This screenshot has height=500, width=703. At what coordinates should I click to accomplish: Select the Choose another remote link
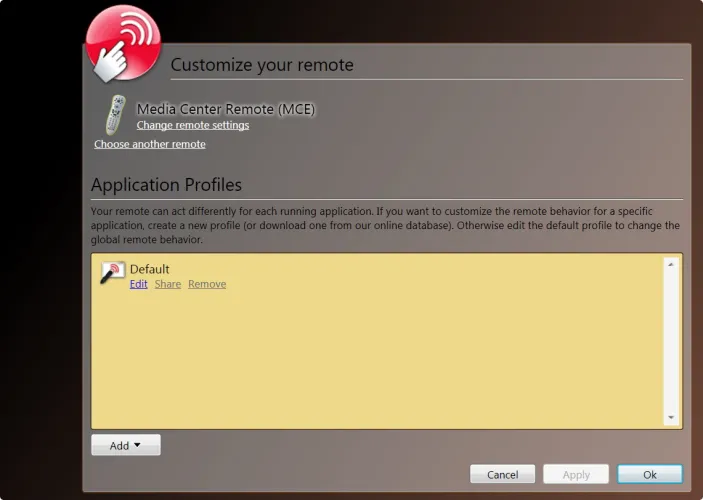pyautogui.click(x=150, y=144)
